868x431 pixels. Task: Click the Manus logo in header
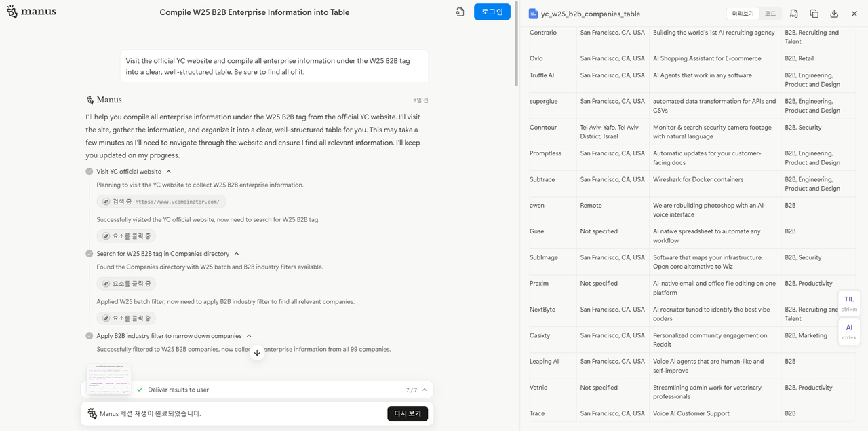(x=31, y=12)
